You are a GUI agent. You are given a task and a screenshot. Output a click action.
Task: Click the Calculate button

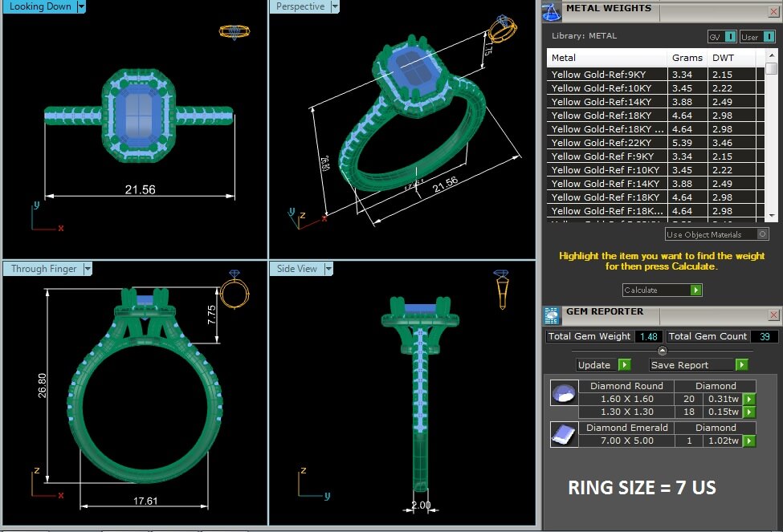pos(656,290)
